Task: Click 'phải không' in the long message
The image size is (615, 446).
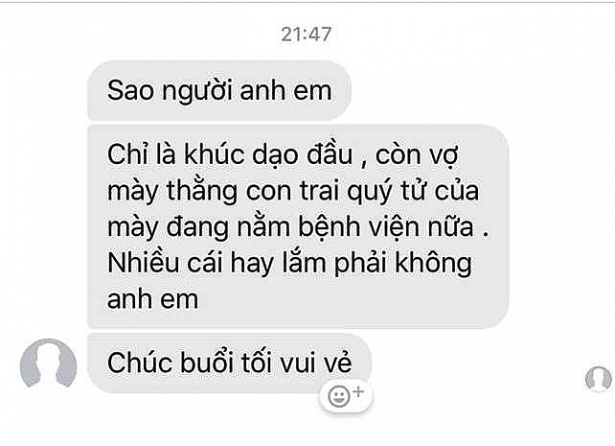Action: (x=403, y=264)
